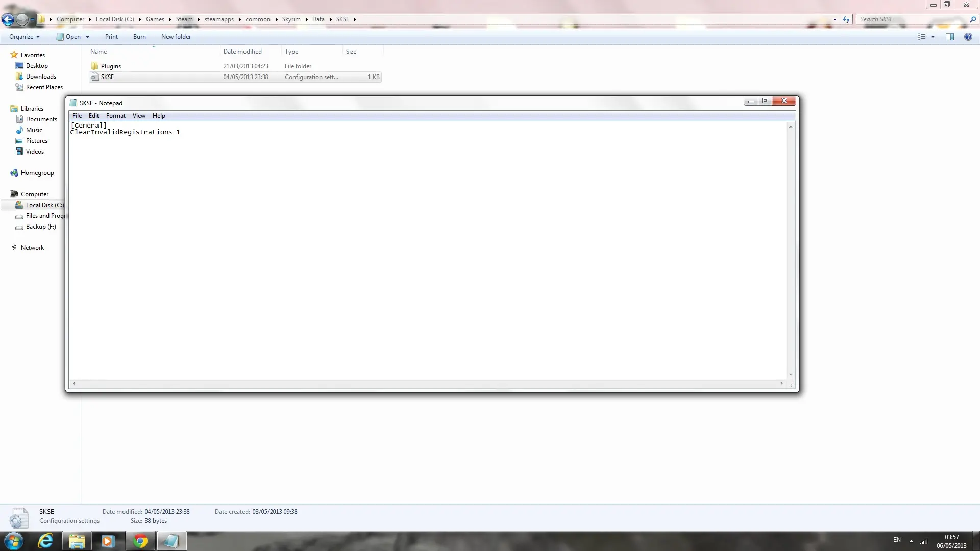Click the New folder button

pos(176,36)
